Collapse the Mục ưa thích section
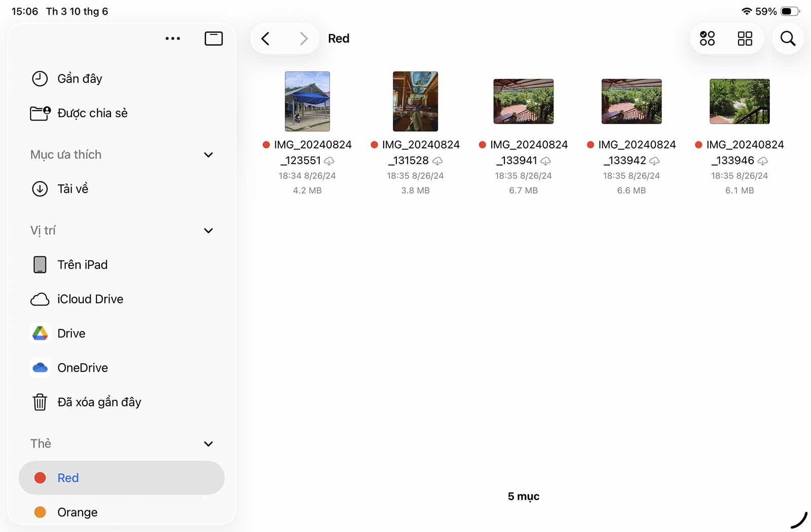 pos(208,155)
